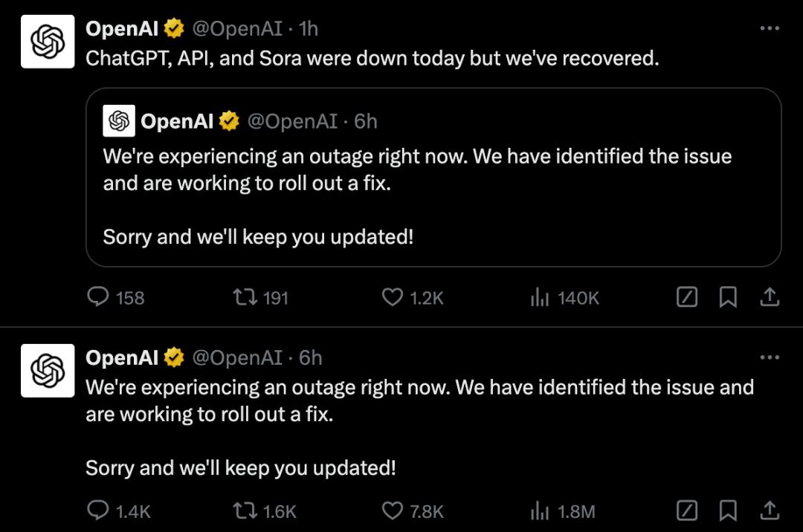This screenshot has width=803, height=532.
Task: Click @OpenAI handle on the 1h tweet
Action: (x=237, y=29)
